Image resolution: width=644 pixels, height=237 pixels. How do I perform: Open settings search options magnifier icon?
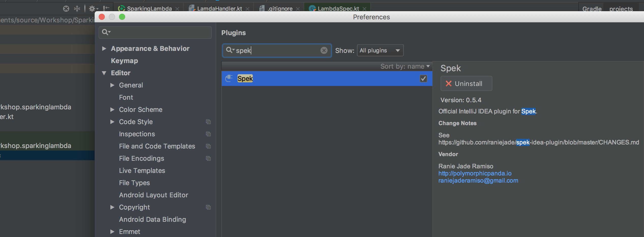[106, 32]
